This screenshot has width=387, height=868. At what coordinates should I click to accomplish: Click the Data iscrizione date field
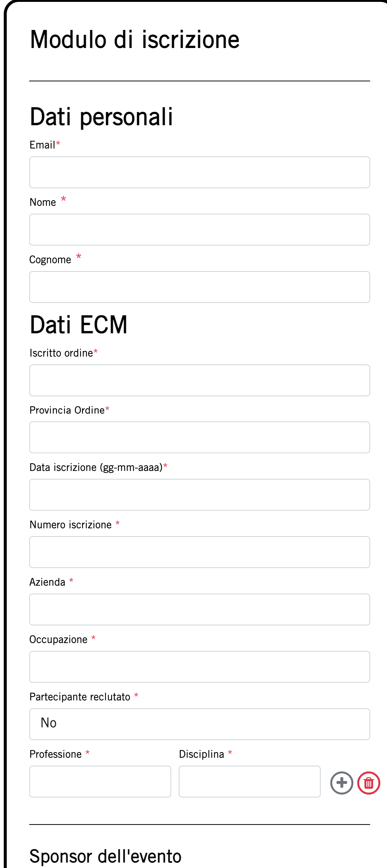coord(199,495)
